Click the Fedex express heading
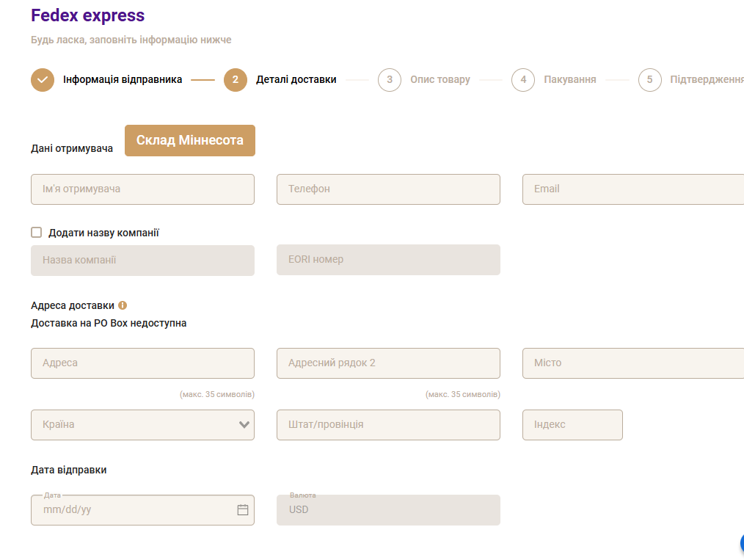Screen dimensions: 744x560 point(88,15)
